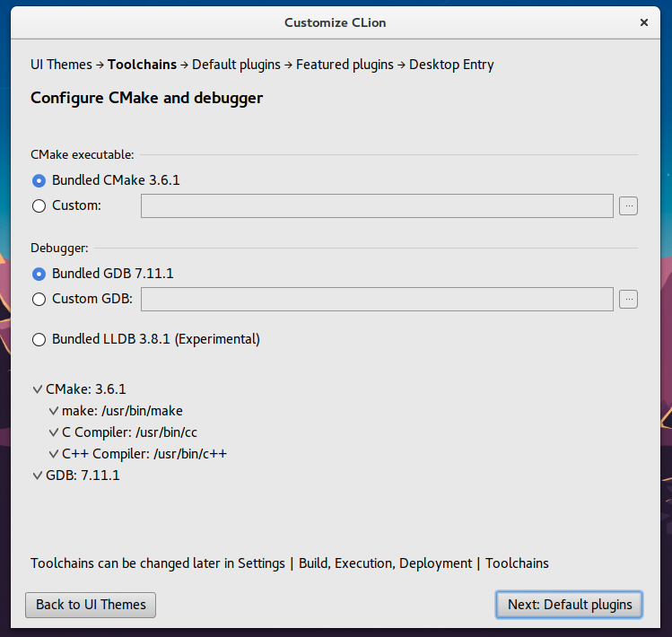Click the Custom GDB path input field
Image resolution: width=672 pixels, height=637 pixels.
(x=377, y=299)
